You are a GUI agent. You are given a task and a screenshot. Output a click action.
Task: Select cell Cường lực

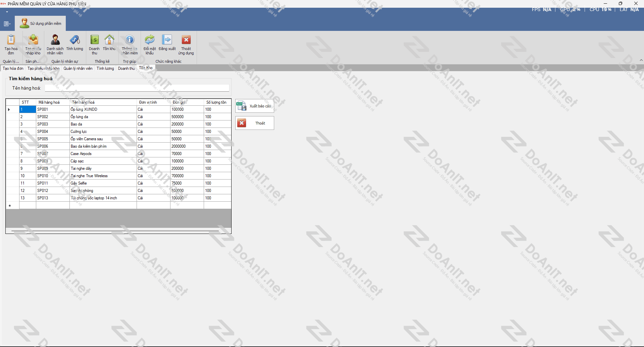[x=103, y=132]
